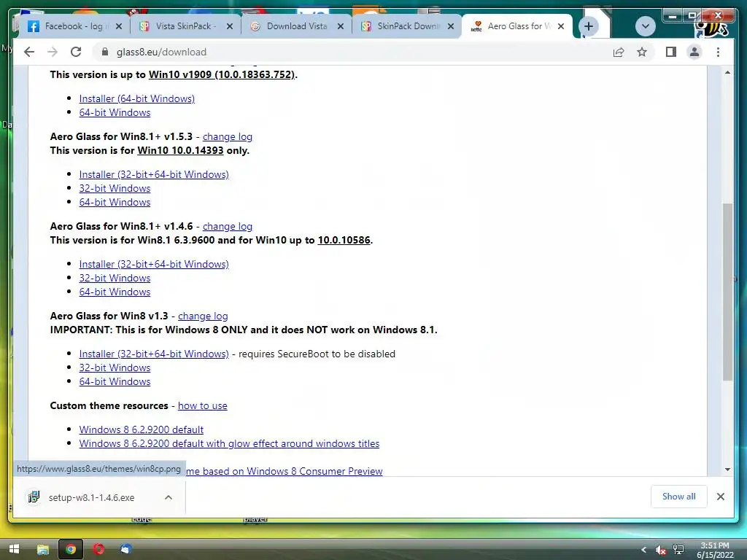Expand setup-w8.1-1.4.6.exe download options
Viewport: 747px width, 560px height.
pos(169,497)
